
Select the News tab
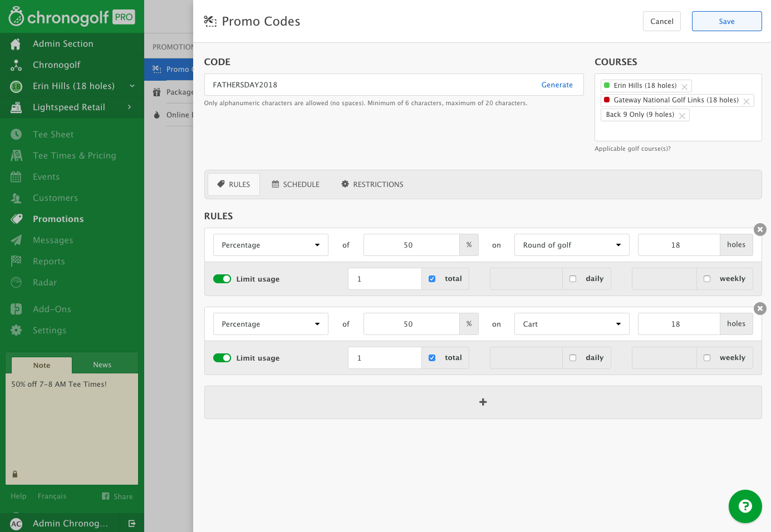click(x=102, y=365)
